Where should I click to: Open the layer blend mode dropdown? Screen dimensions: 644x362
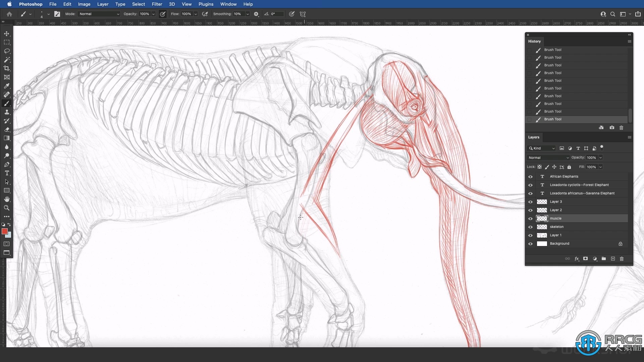(548, 158)
